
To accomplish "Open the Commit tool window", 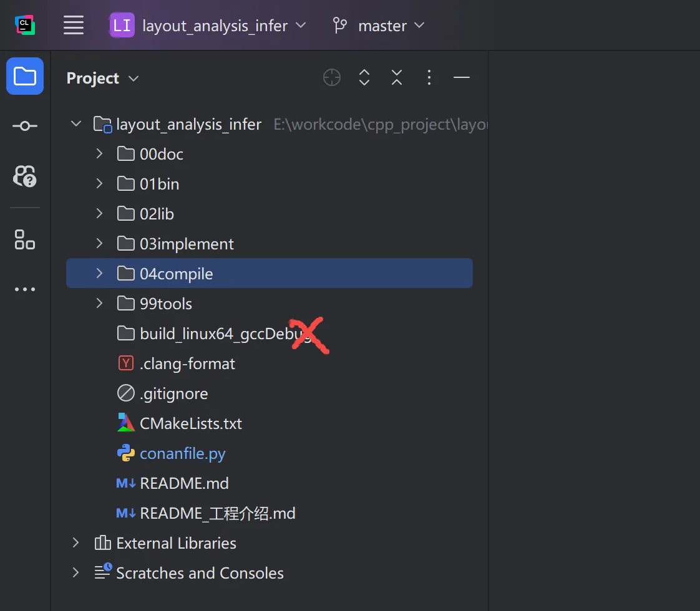I will coord(25,126).
